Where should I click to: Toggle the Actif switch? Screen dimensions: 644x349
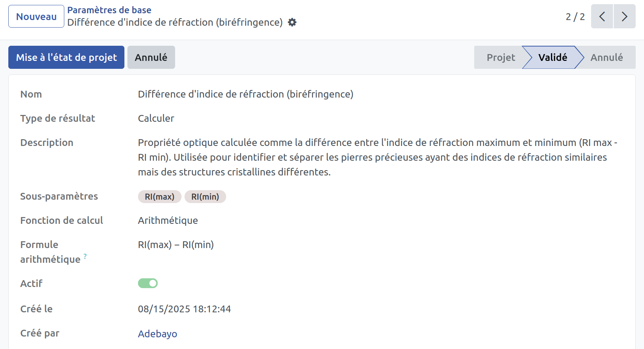point(148,283)
